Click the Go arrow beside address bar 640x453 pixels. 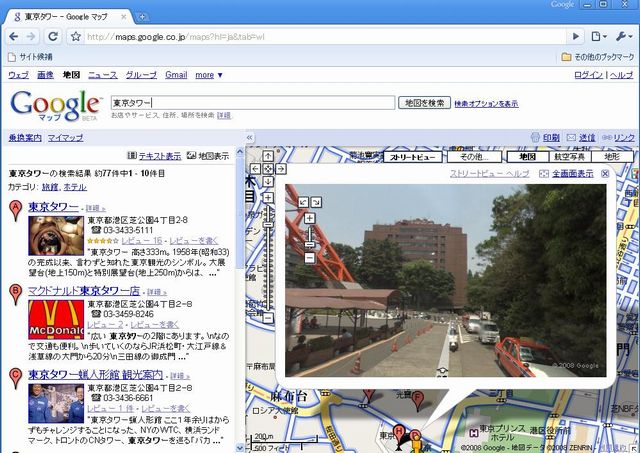click(576, 37)
